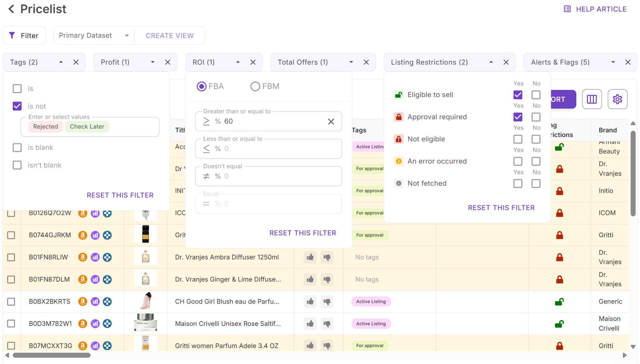The image size is (640, 364).
Task: Open the gear settings icon
Action: pyautogui.click(x=617, y=99)
